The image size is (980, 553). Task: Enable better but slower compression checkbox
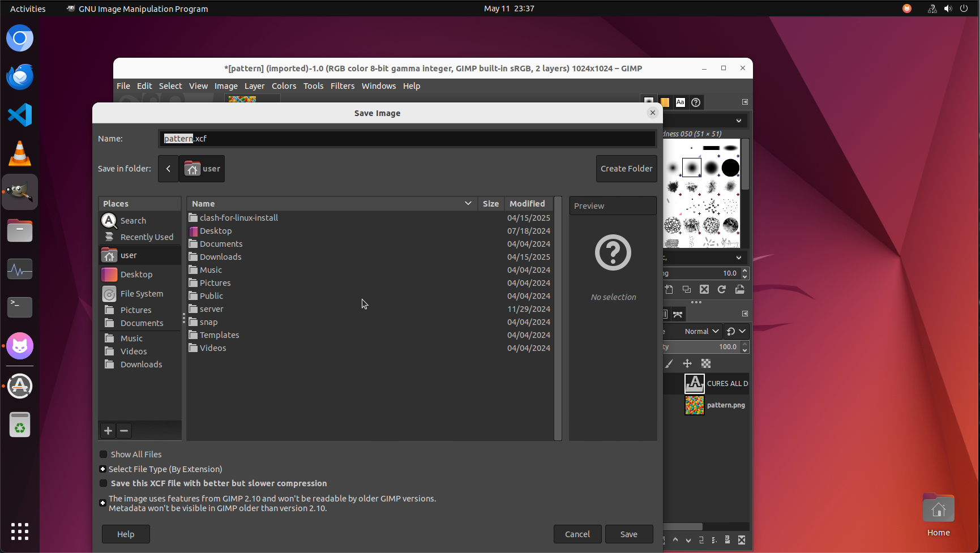[103, 483]
